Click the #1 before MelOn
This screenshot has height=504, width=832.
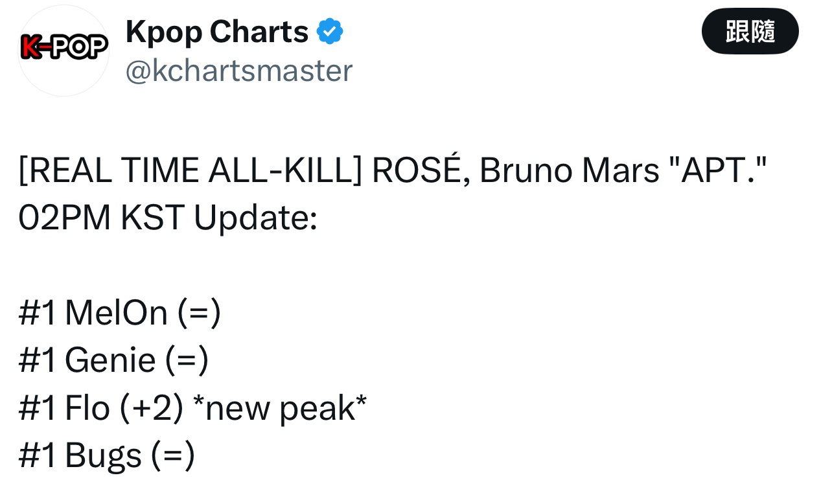tap(38, 313)
